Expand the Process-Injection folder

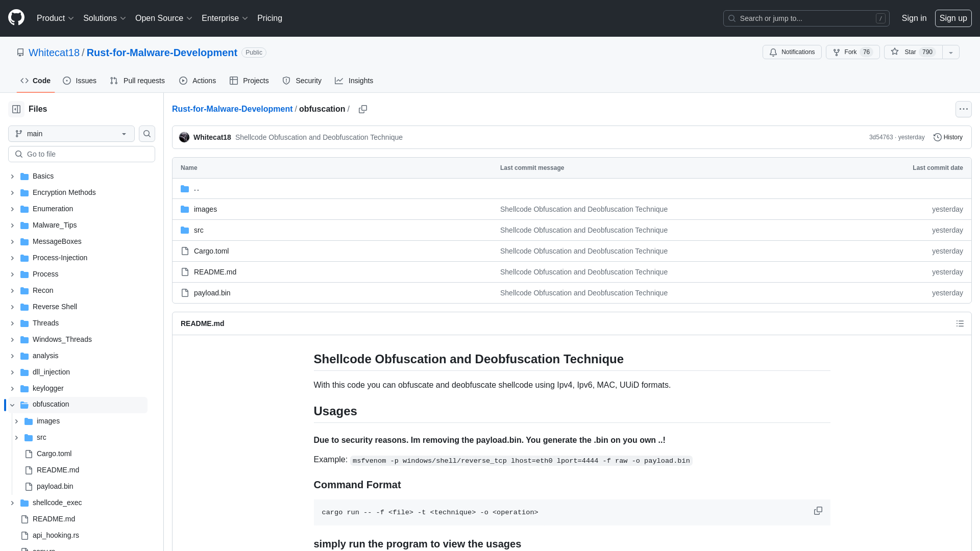click(12, 258)
